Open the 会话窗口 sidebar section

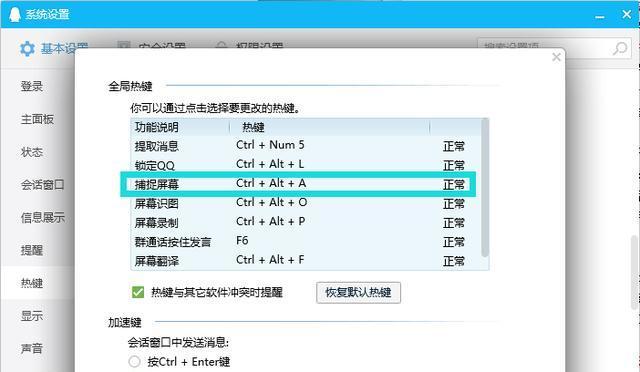(x=42, y=185)
